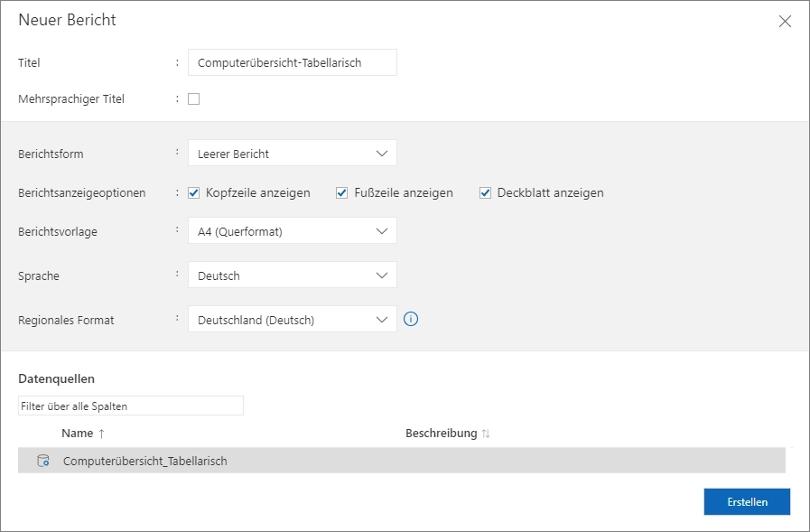
Task: Focus the Filter über alle Spalten box
Action: pyautogui.click(x=130, y=406)
